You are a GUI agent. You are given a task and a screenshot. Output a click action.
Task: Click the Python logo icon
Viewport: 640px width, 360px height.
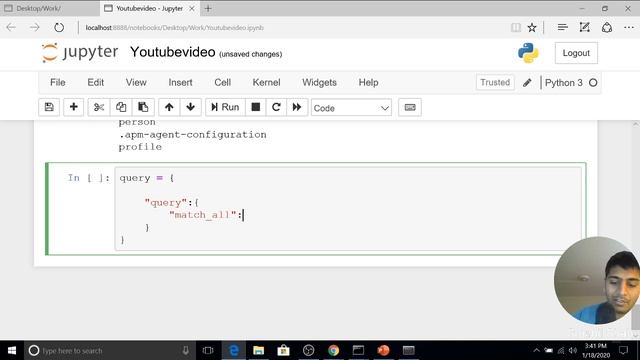[528, 53]
